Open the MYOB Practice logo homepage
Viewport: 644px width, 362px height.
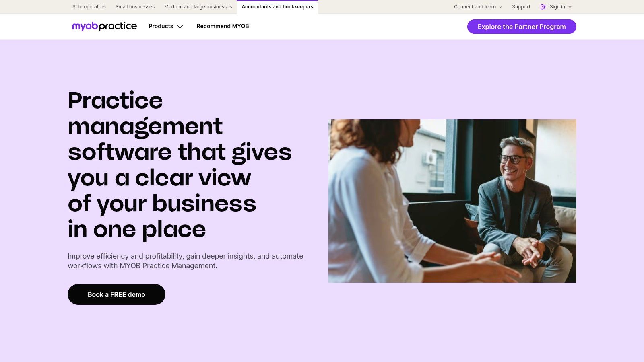pos(105,26)
